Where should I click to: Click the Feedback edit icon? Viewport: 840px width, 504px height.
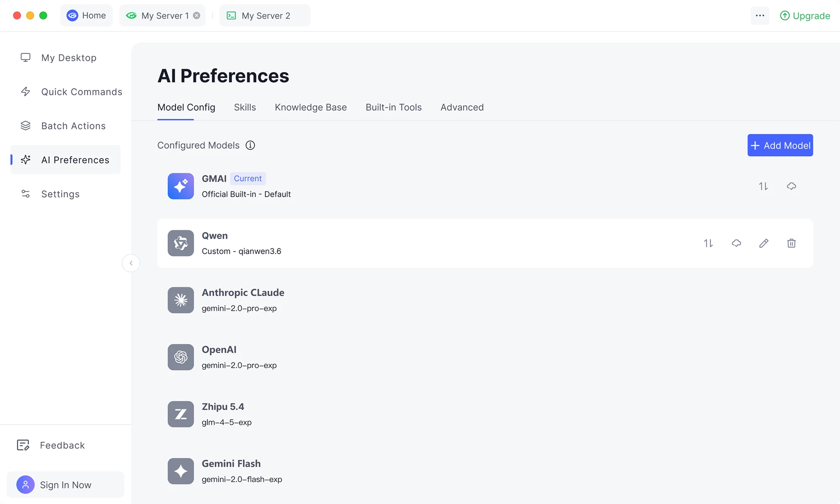click(x=23, y=445)
